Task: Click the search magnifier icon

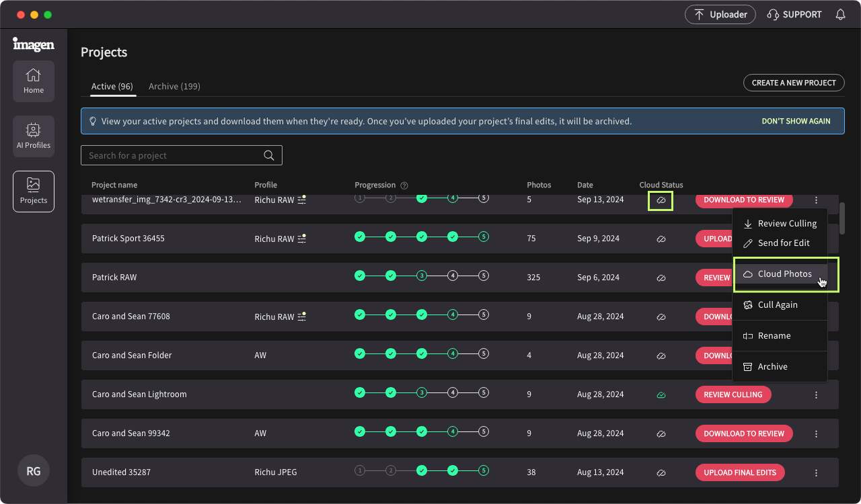Action: [x=269, y=155]
